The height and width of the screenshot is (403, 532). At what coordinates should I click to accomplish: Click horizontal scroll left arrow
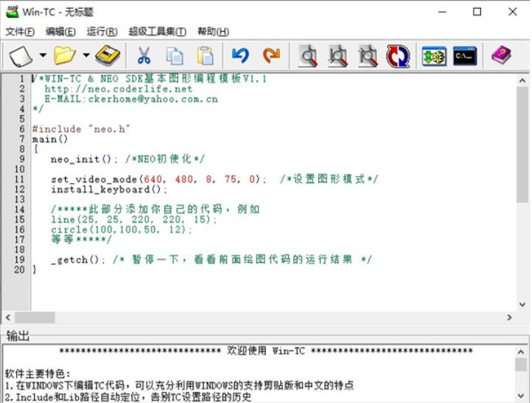point(8,317)
